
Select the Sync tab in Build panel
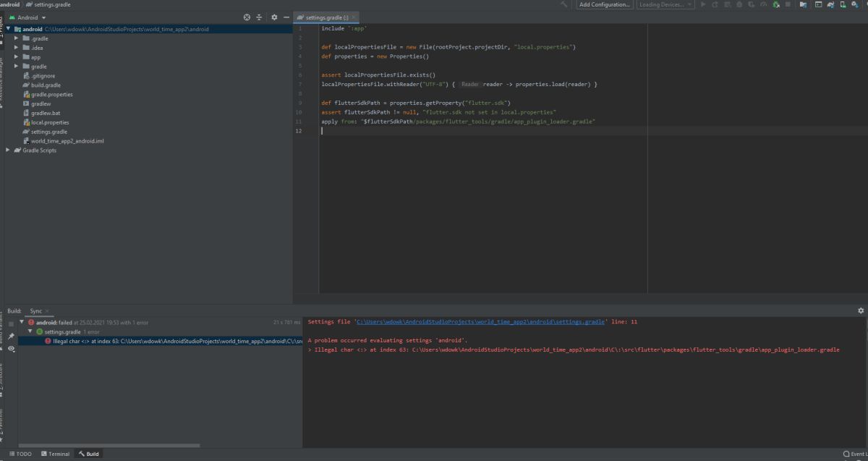pyautogui.click(x=35, y=310)
